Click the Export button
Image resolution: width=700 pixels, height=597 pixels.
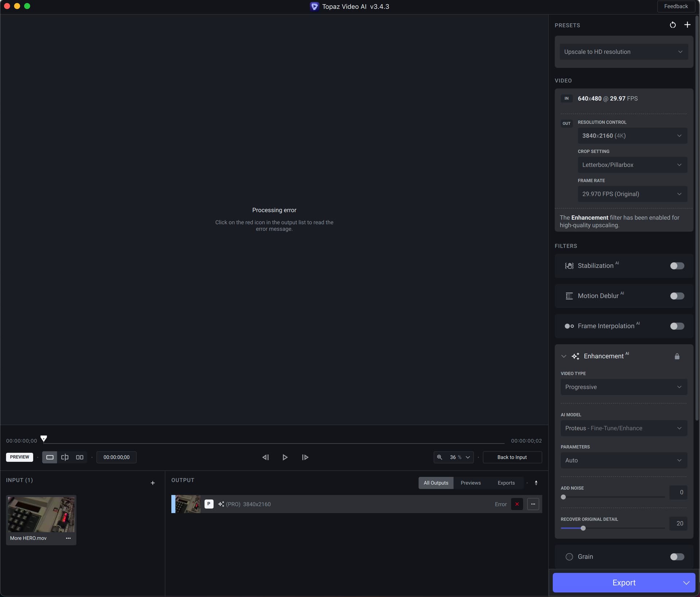click(x=624, y=582)
